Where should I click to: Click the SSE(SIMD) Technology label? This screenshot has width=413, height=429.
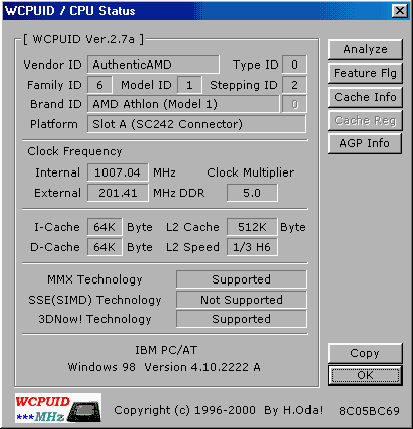coord(95,300)
